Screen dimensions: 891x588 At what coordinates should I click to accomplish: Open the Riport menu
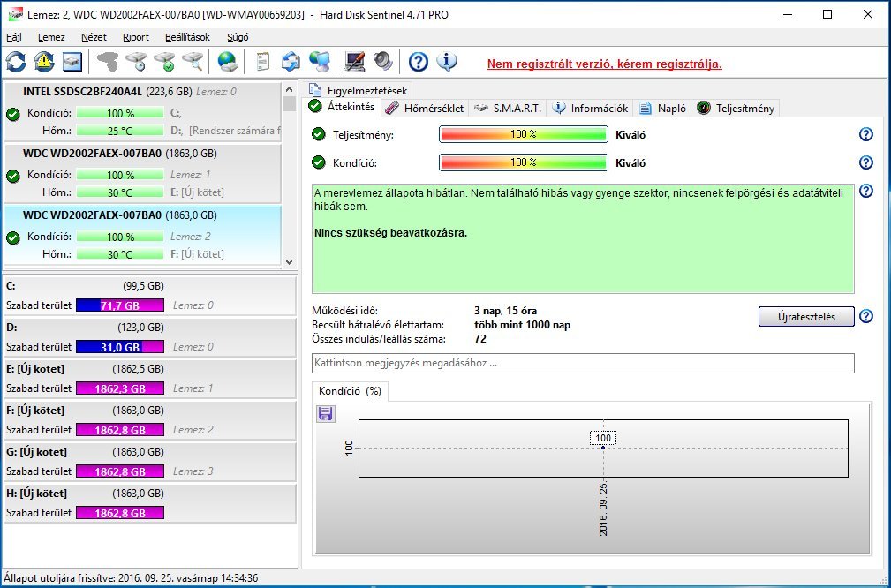pyautogui.click(x=136, y=37)
